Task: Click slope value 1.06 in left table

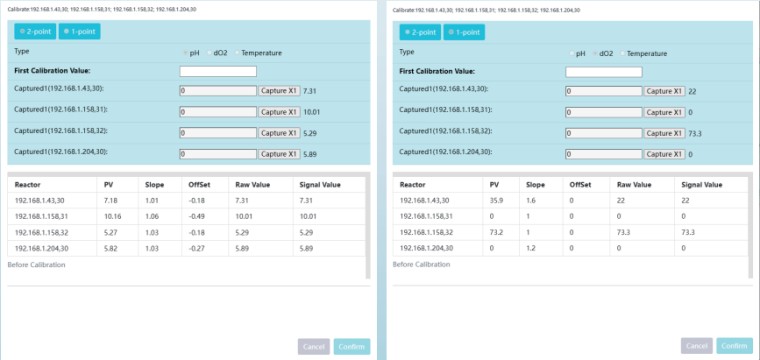Action: [x=152, y=217]
